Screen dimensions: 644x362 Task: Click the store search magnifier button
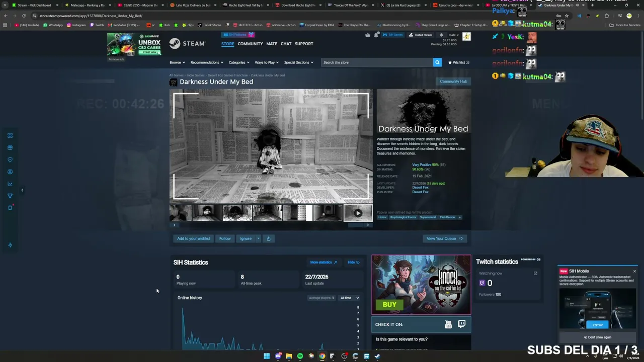437,62
